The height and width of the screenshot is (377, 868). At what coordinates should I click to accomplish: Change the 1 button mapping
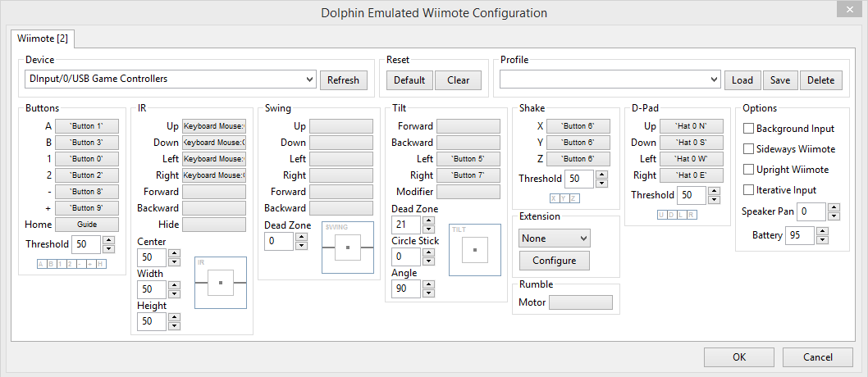(x=87, y=159)
